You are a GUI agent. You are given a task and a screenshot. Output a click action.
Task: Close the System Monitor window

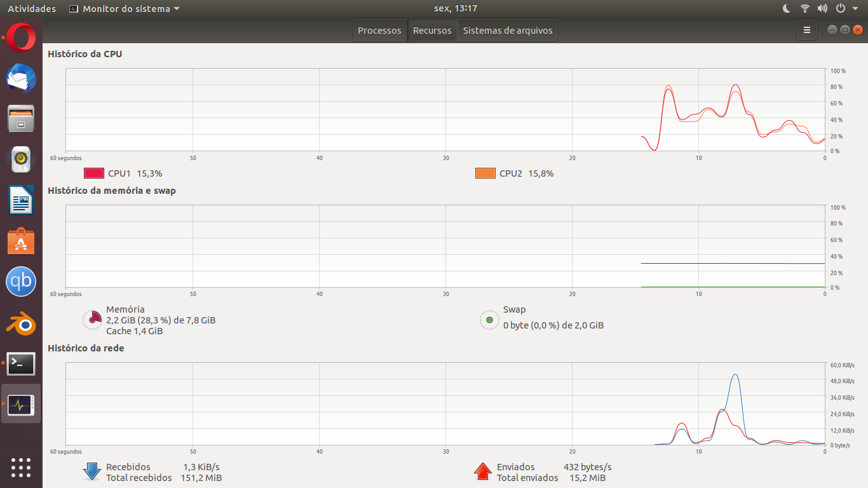click(x=858, y=30)
